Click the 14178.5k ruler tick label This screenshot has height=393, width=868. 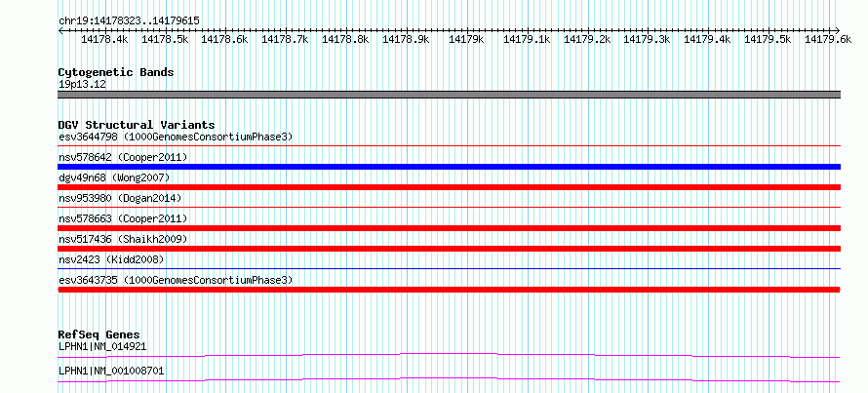coord(165,39)
